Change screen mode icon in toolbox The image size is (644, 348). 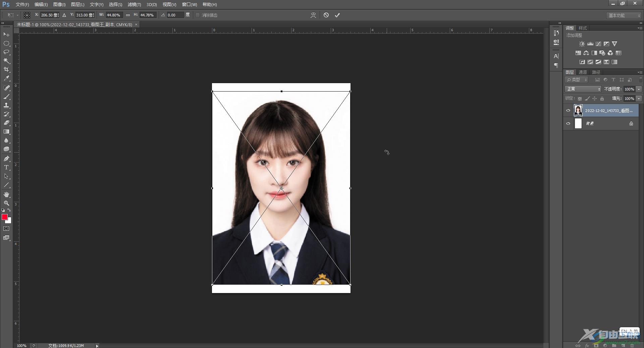6,238
